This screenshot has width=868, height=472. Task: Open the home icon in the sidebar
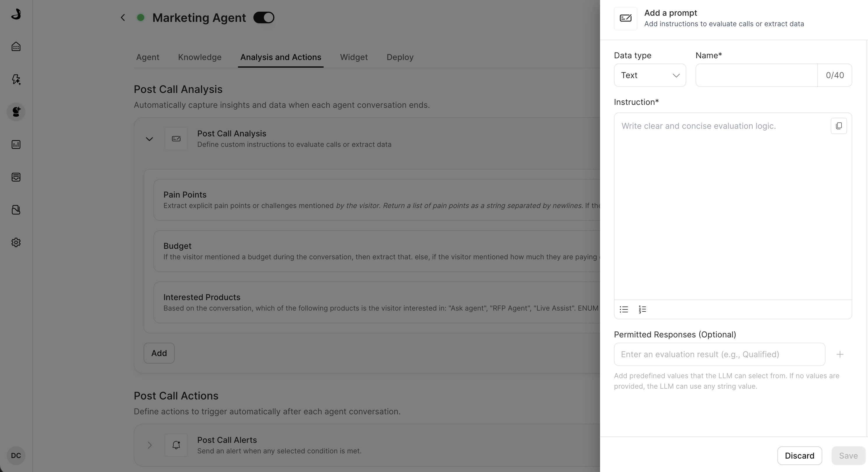click(x=16, y=47)
